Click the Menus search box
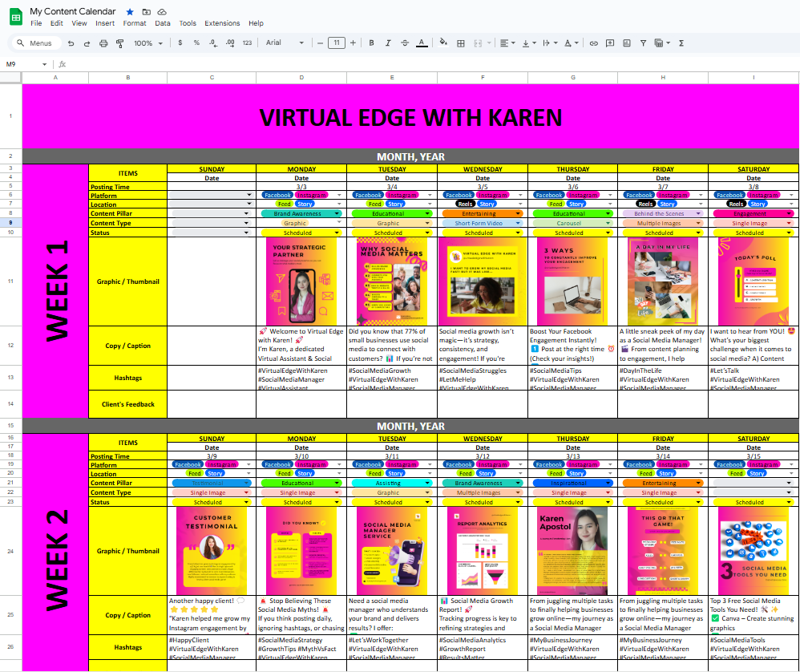The width and height of the screenshot is (800, 672). pos(36,43)
